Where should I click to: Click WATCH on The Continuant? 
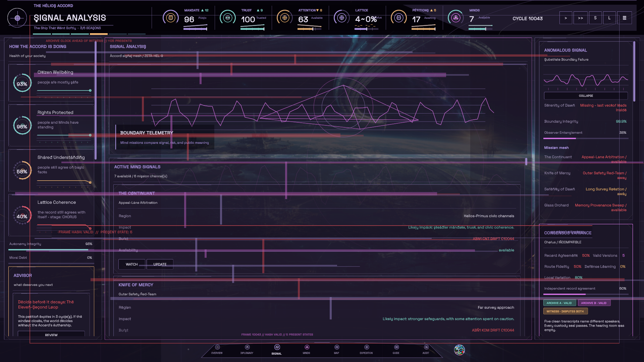[131, 264]
